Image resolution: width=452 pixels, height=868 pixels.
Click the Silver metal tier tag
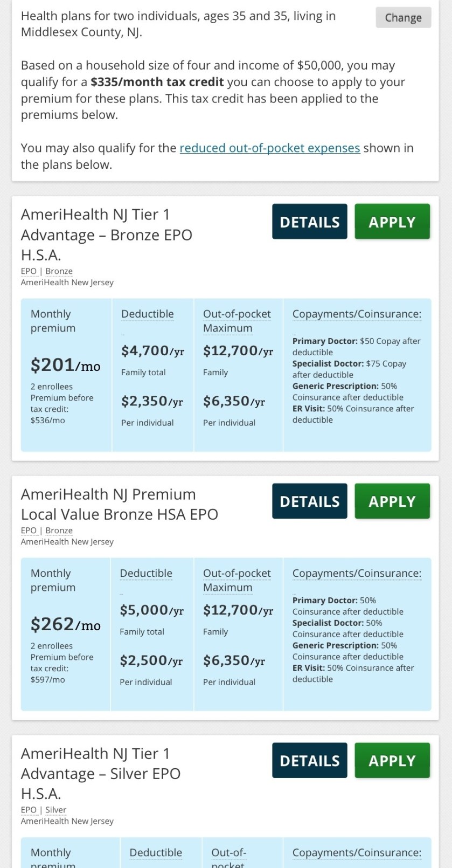tap(55, 810)
